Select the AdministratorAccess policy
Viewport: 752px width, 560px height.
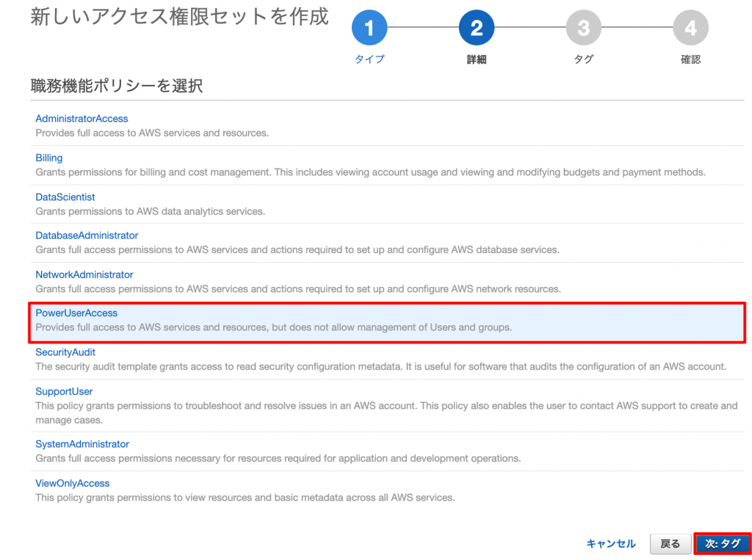pyautogui.click(x=82, y=118)
